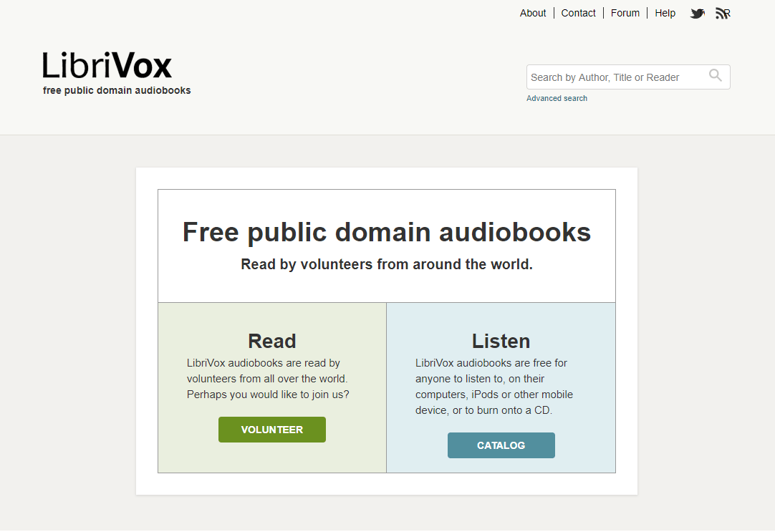Click the green Volunteer button

pos(272,430)
